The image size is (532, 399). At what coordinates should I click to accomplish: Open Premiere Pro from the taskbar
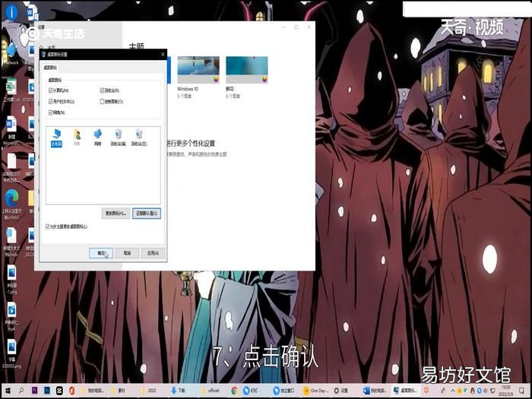[x=35, y=391]
